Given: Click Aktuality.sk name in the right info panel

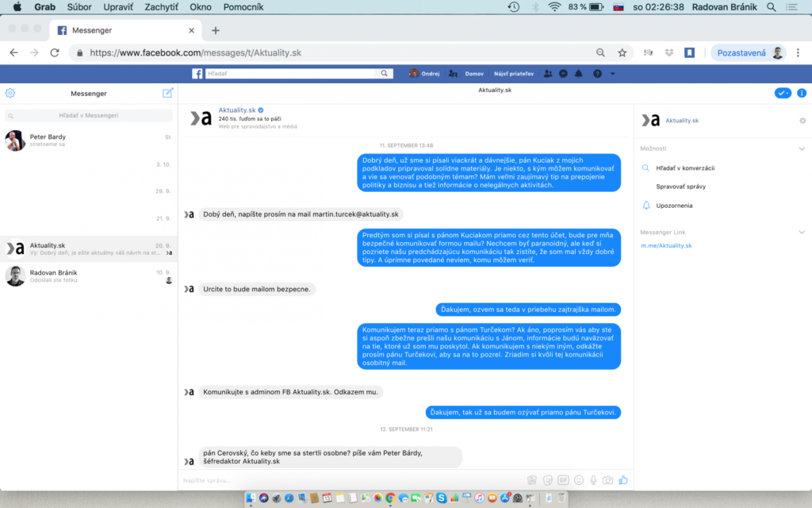Looking at the screenshot, I should pyautogui.click(x=681, y=121).
